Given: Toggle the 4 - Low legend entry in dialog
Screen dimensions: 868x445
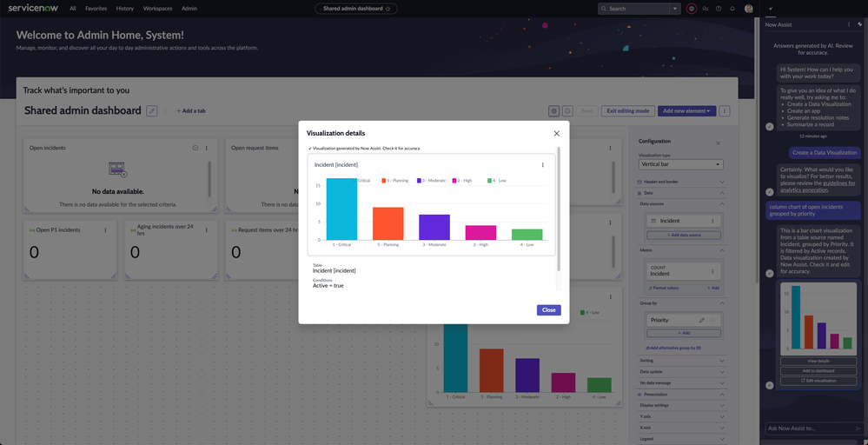Looking at the screenshot, I should [496, 181].
